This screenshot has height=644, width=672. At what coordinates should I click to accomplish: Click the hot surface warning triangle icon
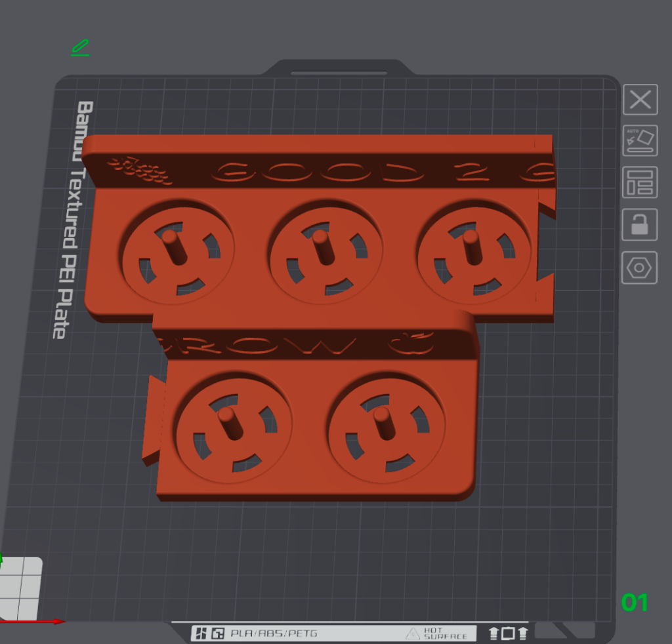pos(412,634)
